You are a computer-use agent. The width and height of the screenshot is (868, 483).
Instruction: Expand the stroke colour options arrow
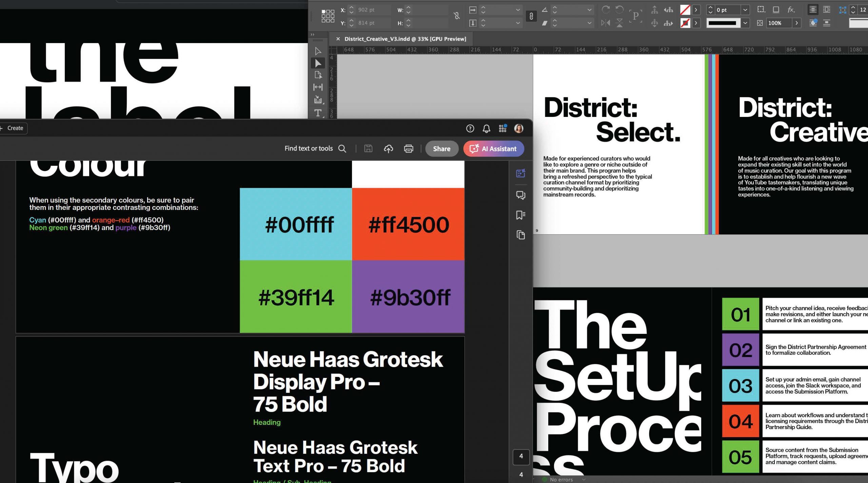click(696, 23)
